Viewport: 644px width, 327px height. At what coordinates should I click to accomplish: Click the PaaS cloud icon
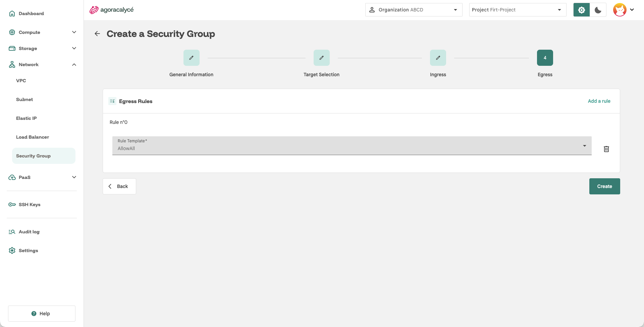[12, 177]
